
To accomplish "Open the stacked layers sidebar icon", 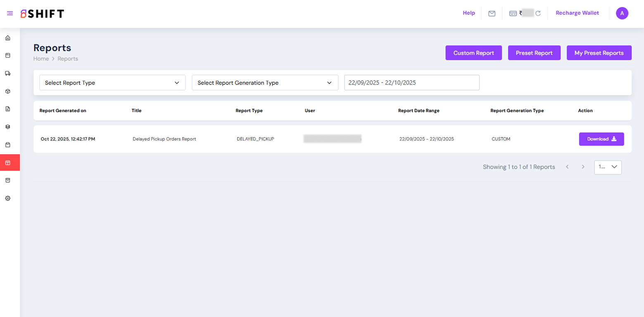I will (x=7, y=127).
